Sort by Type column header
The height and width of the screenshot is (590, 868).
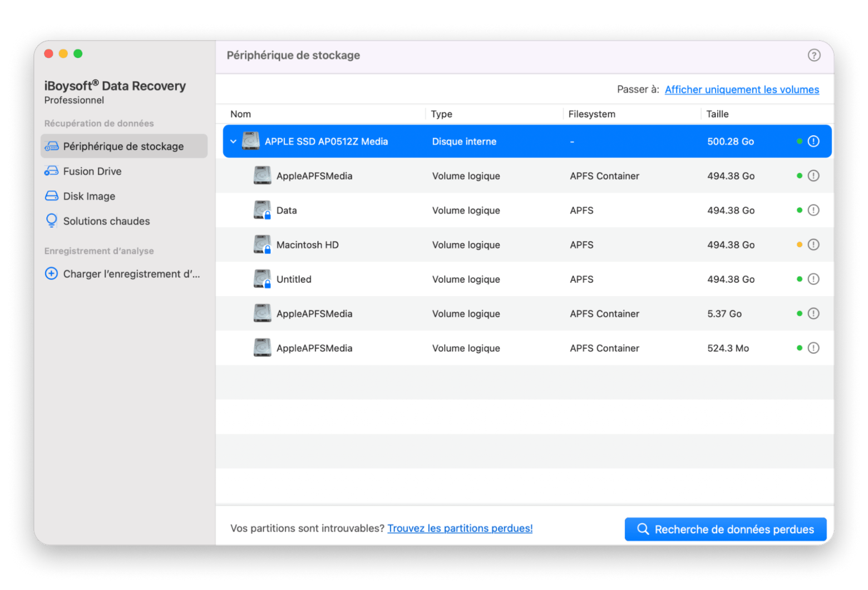pyautogui.click(x=442, y=114)
